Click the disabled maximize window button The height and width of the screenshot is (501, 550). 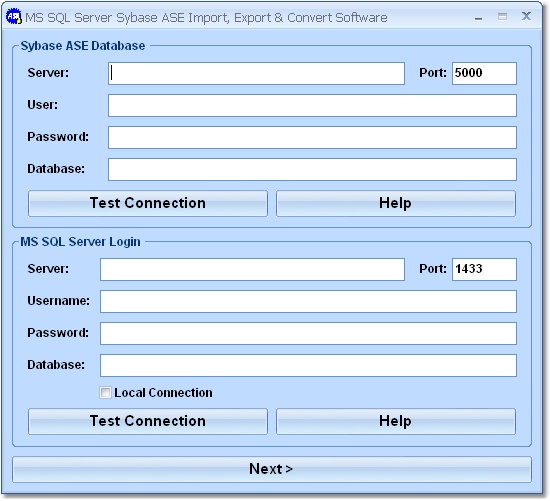(502, 16)
